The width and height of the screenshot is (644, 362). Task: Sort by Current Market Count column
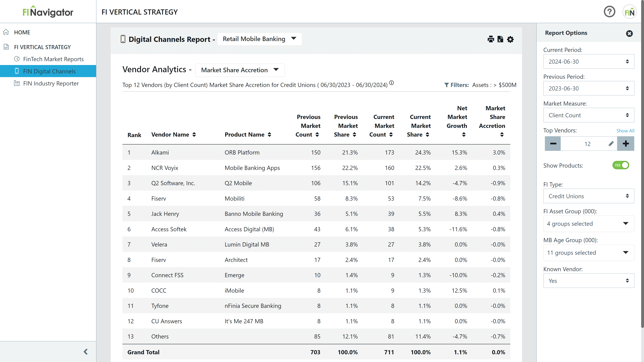click(391, 135)
